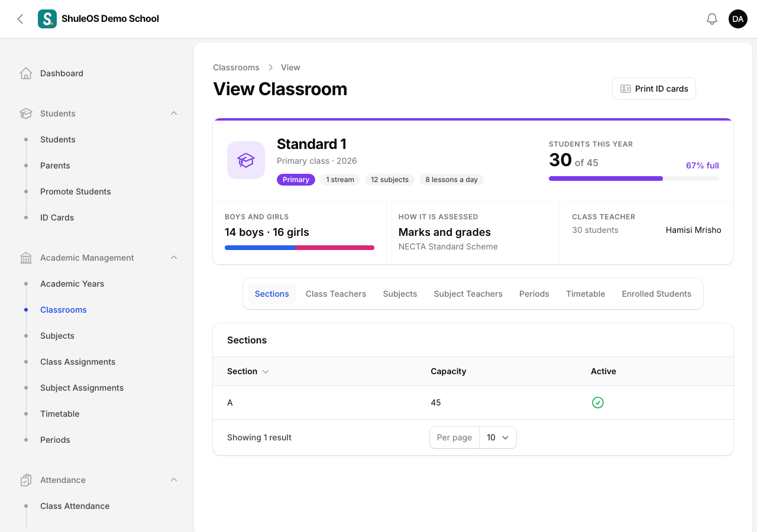This screenshot has width=757, height=532.
Task: Open the Per page dropdown
Action: pos(497,437)
